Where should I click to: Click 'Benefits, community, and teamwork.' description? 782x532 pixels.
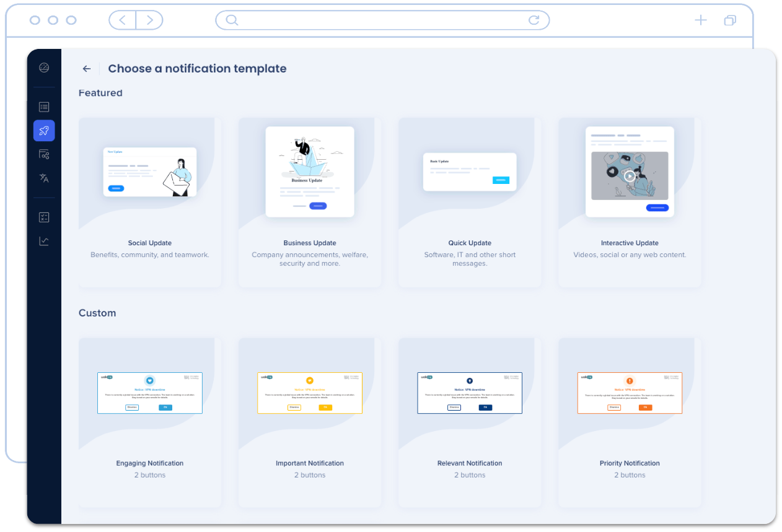coord(150,255)
